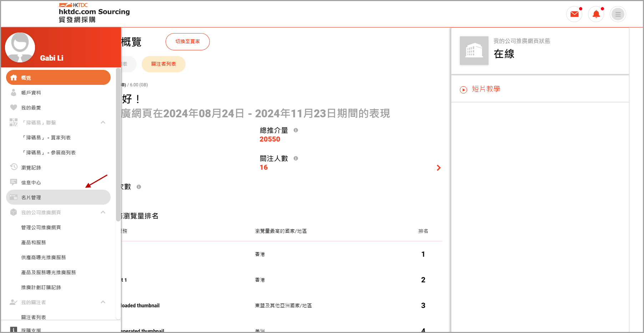This screenshot has width=644, height=333.
Task: Open 名片管理 in the sidebar
Action: (58, 197)
